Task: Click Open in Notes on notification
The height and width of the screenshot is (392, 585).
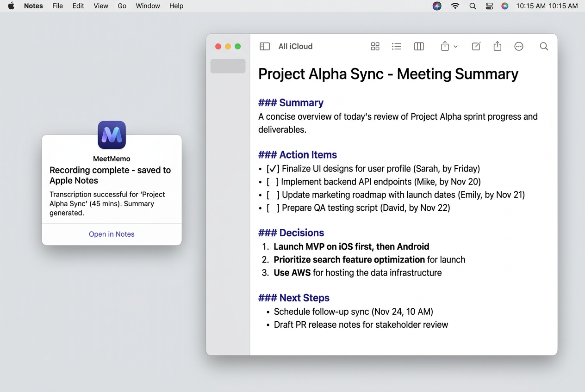Action: pos(112,234)
